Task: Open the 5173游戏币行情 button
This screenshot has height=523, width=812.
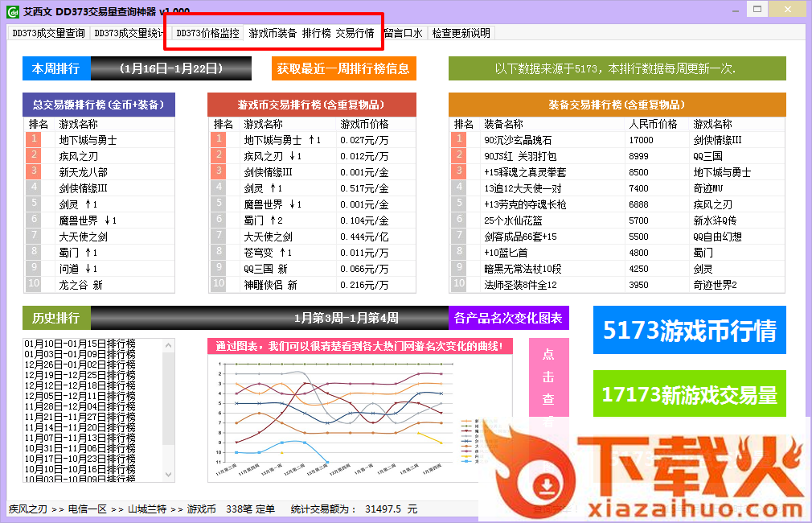Action: click(689, 330)
